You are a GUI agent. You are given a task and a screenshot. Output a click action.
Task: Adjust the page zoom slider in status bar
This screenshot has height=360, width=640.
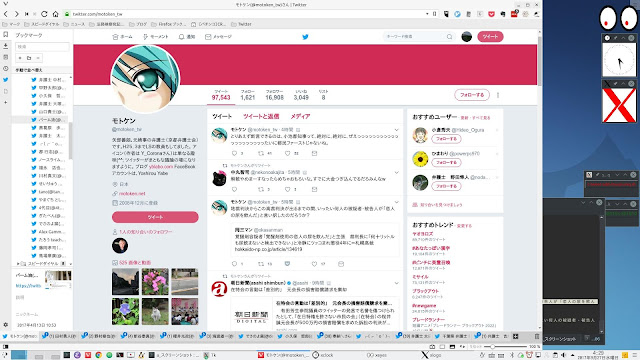point(505,347)
